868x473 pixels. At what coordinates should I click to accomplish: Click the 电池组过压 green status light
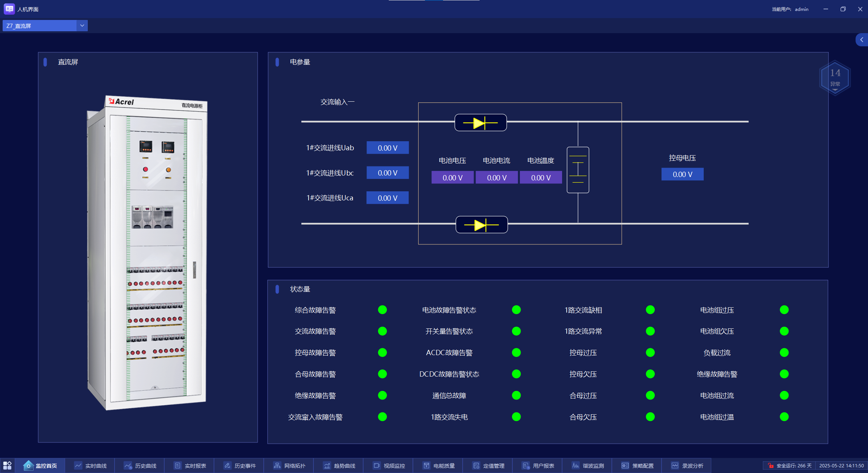(784, 310)
